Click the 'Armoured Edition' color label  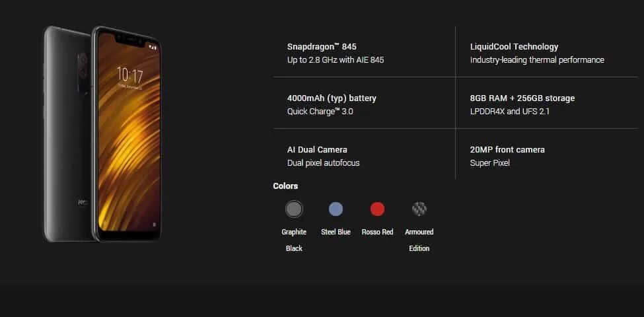coord(419,240)
